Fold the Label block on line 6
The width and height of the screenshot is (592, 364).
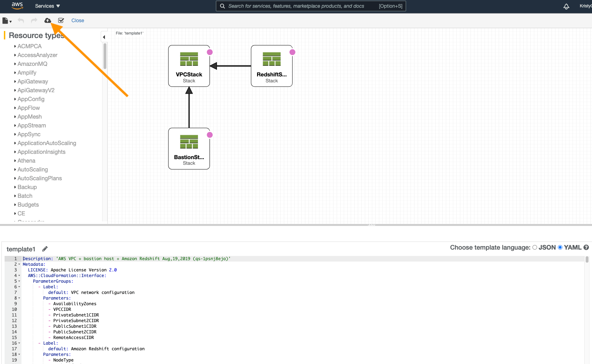(x=19, y=287)
